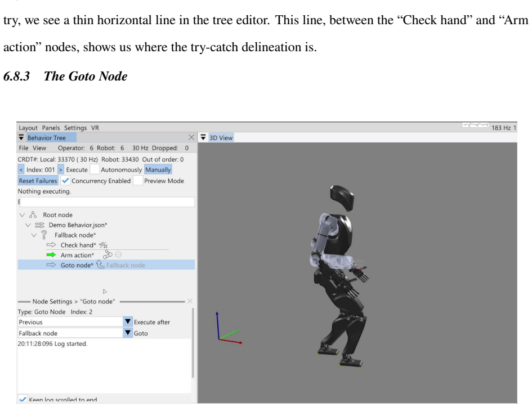Click the robot model in 3D View
This screenshot has height=407, width=532.
point(340,276)
